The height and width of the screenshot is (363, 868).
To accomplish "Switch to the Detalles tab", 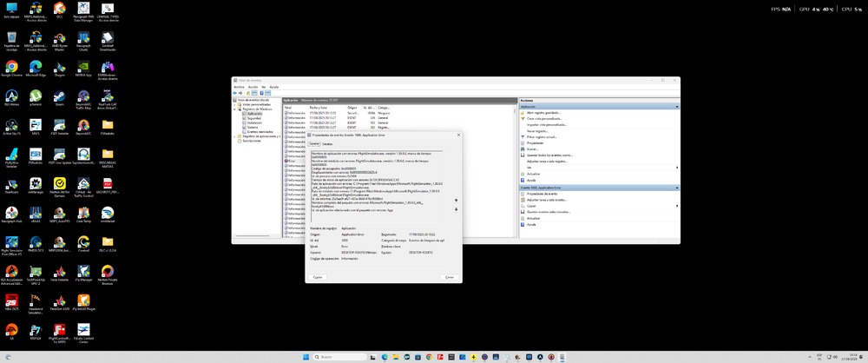I will [327, 143].
